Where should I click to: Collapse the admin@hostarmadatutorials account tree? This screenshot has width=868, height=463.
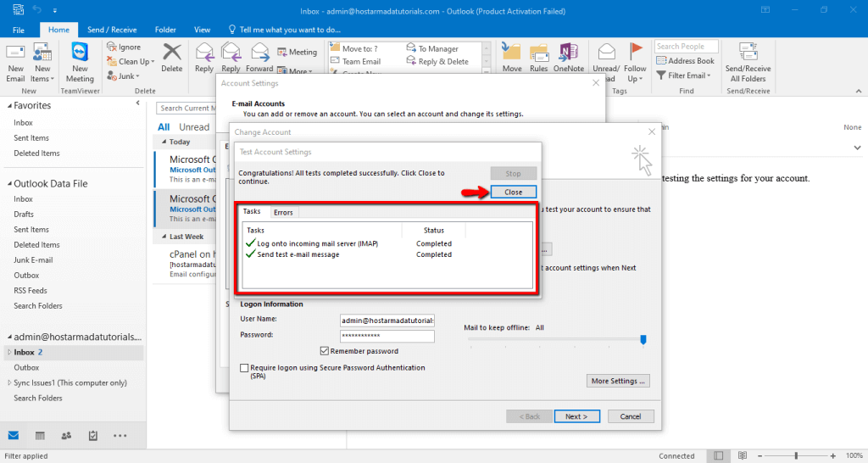coord(9,337)
